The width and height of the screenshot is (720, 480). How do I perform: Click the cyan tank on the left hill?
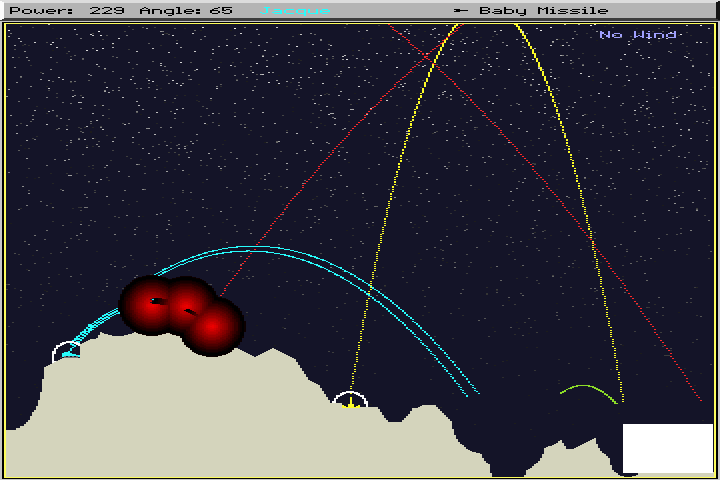point(70,353)
